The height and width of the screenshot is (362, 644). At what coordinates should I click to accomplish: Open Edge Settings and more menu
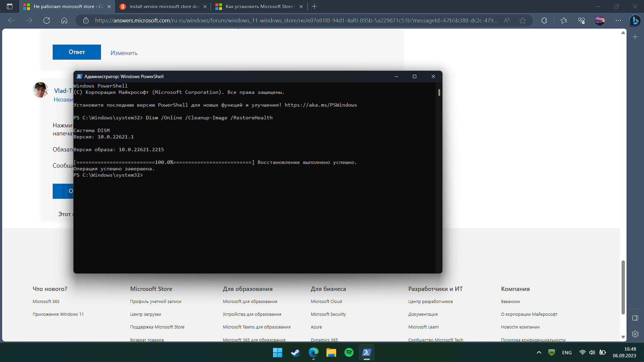click(x=618, y=20)
